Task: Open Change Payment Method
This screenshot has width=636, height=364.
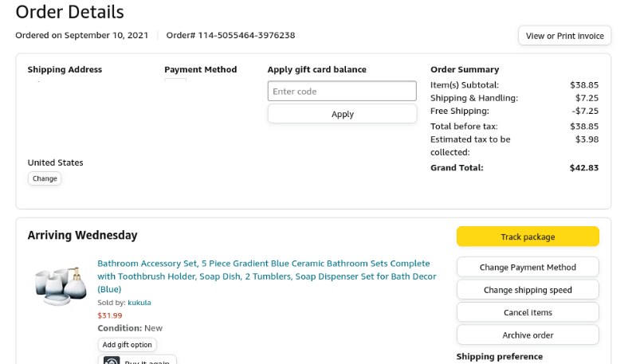Action: 527,268
